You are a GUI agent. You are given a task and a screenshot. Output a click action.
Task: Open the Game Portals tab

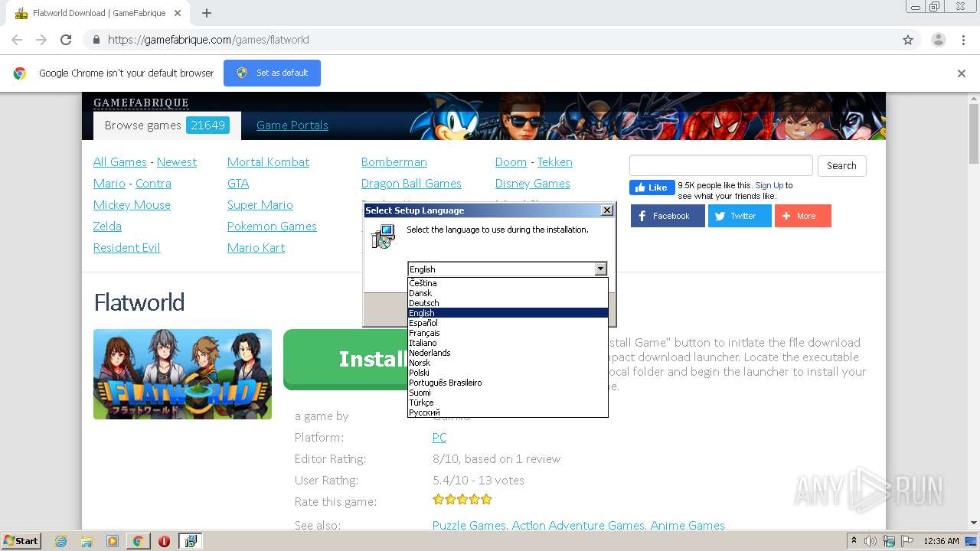point(292,126)
